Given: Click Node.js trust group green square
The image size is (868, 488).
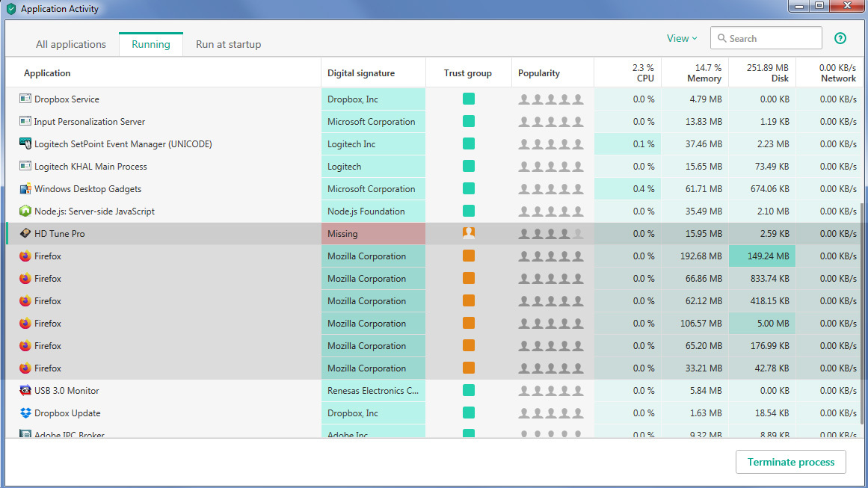Looking at the screenshot, I should [468, 211].
